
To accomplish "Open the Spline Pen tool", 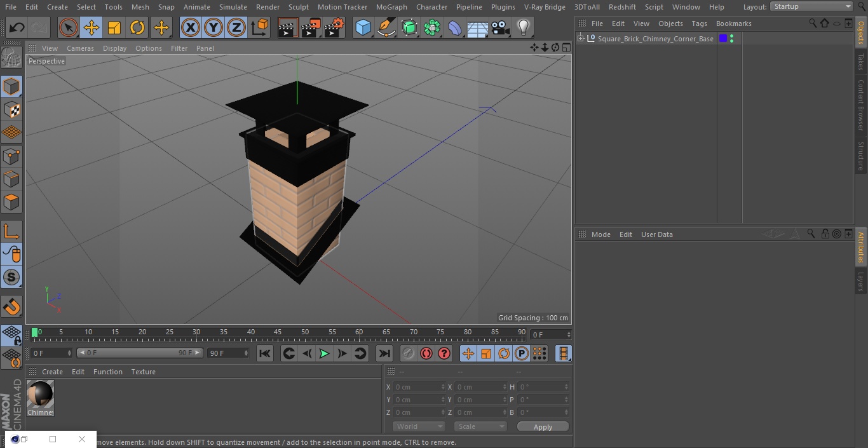I will (x=386, y=28).
